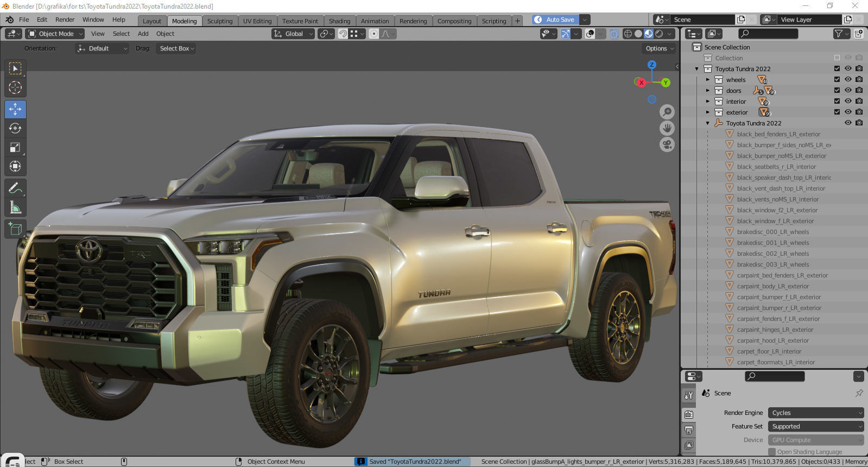Open the Tool properties tab
The image size is (868, 467).
689,395
